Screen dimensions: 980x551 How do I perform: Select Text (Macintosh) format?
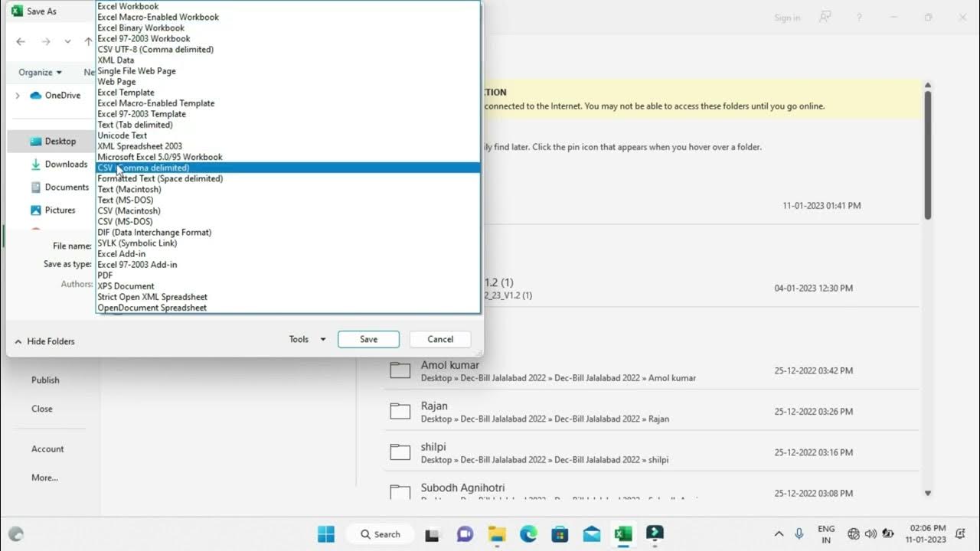click(288, 189)
